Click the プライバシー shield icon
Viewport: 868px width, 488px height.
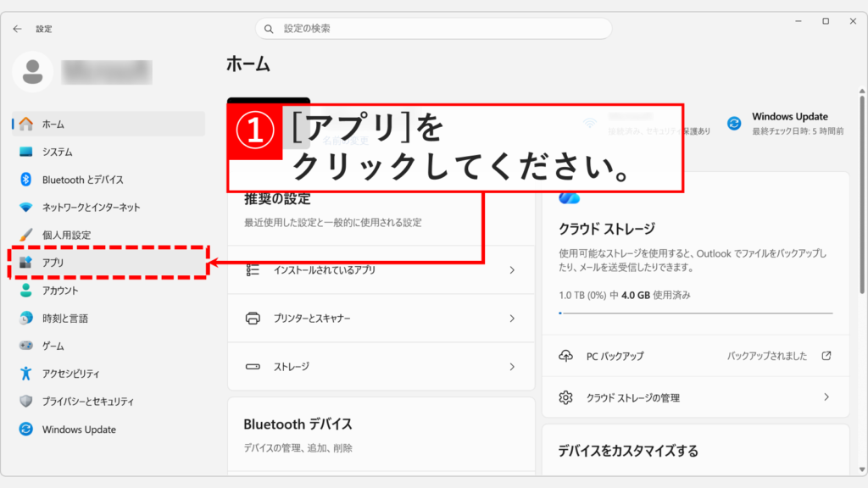pyautogui.click(x=26, y=401)
